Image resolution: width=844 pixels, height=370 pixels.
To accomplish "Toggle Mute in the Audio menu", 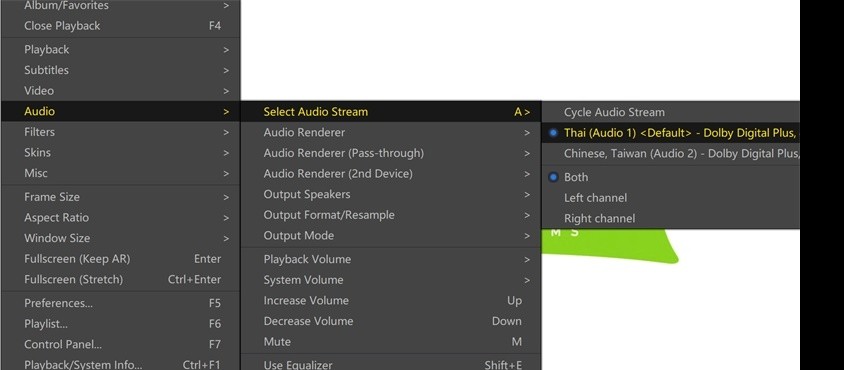I will [390, 341].
